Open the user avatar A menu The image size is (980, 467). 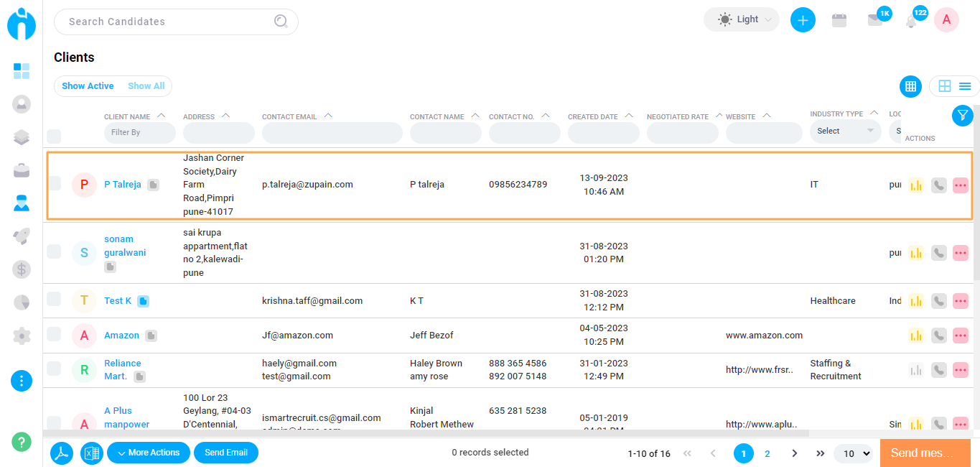(x=946, y=20)
